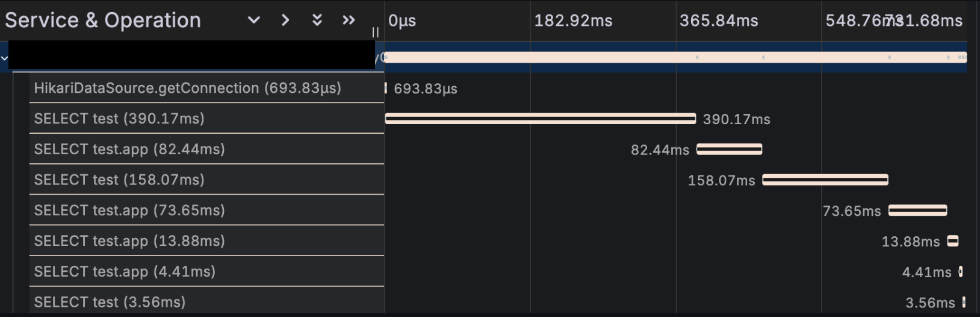The height and width of the screenshot is (317, 980).
Task: Select the HikariDataSource.getConnection span row
Action: click(x=187, y=88)
